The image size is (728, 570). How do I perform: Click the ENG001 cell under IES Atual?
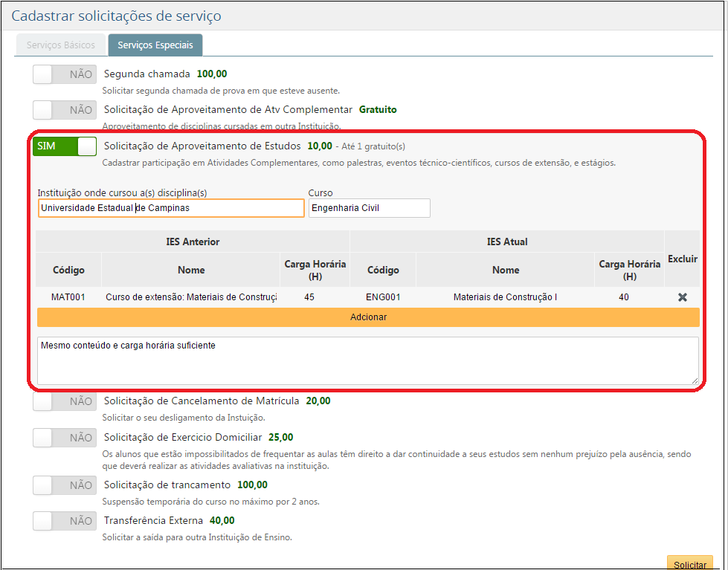pos(383,297)
